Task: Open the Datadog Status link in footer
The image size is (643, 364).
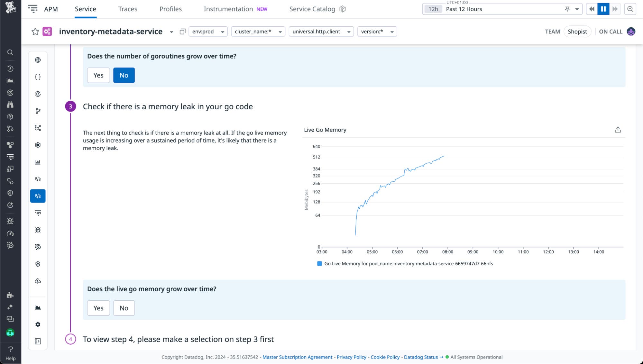Action: [421, 357]
